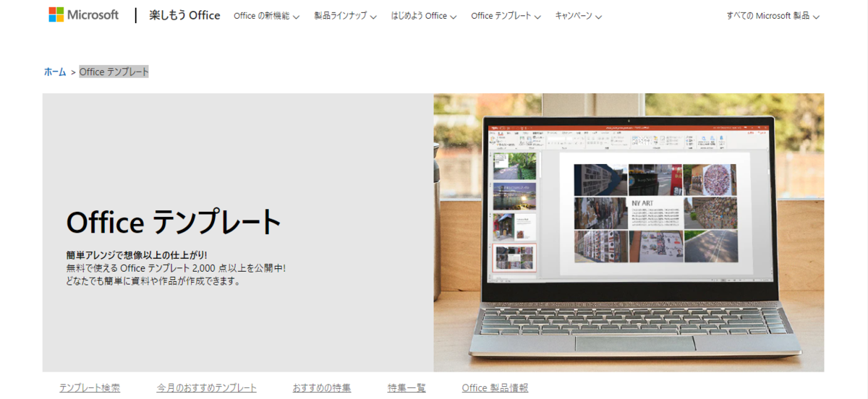
Task: Select Office テンプレート breadcrumb text
Action: [x=114, y=72]
